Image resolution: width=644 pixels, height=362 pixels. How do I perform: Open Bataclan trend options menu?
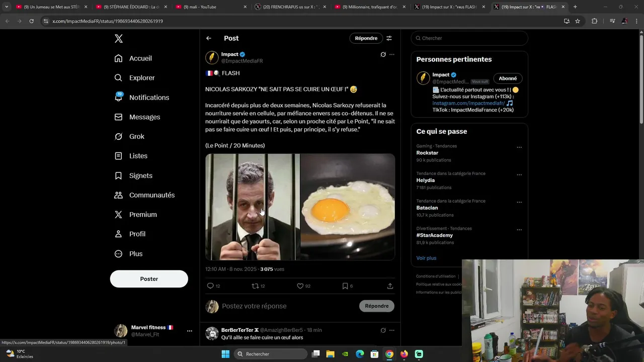(x=519, y=202)
